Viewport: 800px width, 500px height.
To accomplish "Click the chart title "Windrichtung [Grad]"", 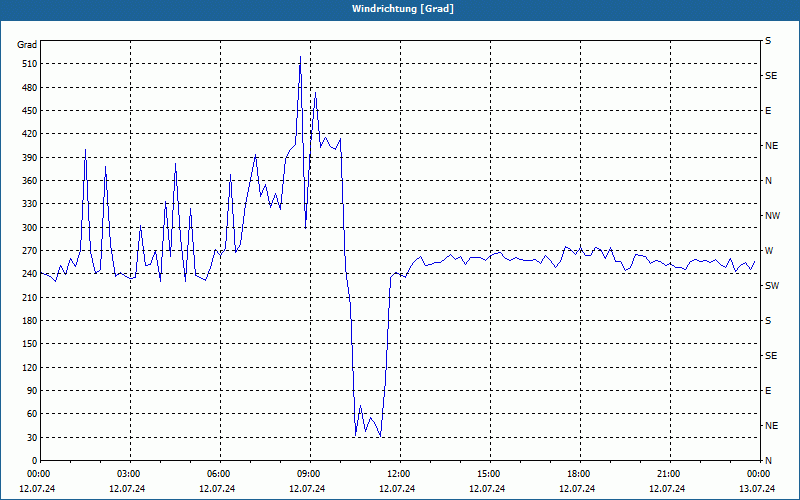I will (x=403, y=9).
